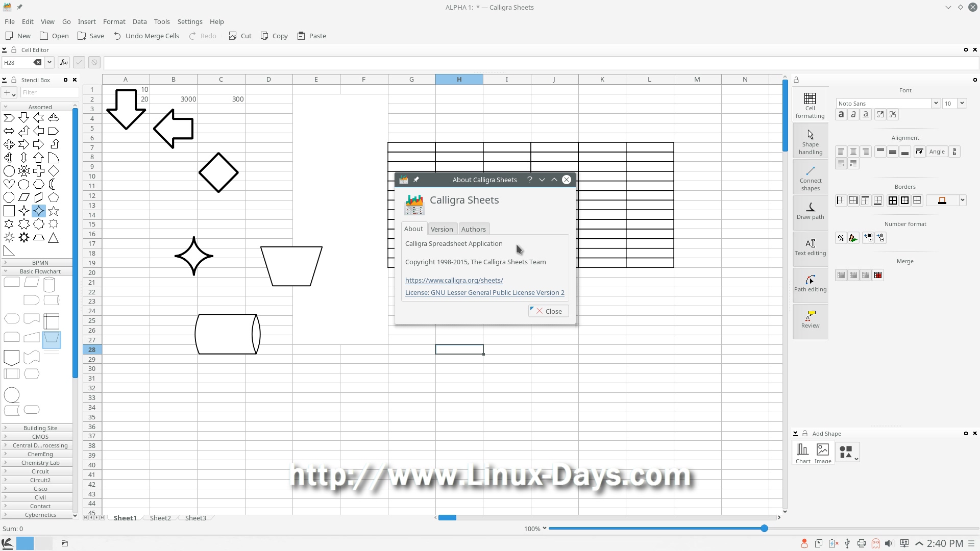This screenshot has height=551, width=980.
Task: Open the Insert menu
Action: 87,21
